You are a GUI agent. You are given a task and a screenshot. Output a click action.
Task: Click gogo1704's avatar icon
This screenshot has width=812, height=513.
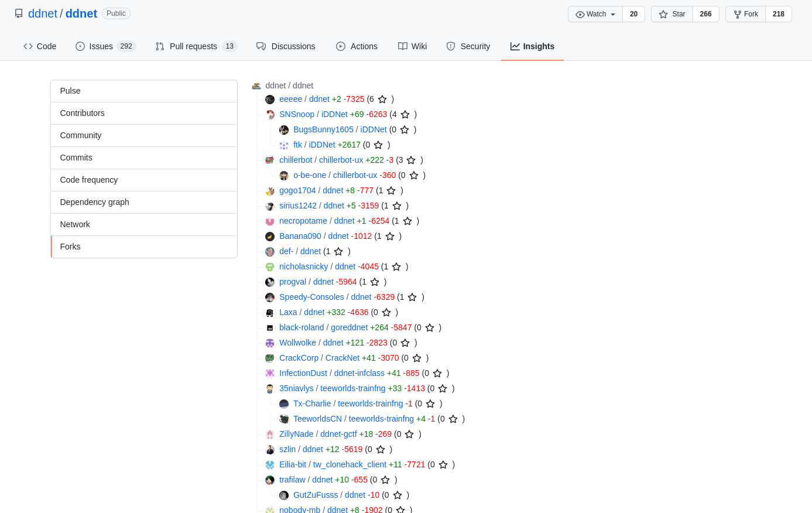pos(270,191)
